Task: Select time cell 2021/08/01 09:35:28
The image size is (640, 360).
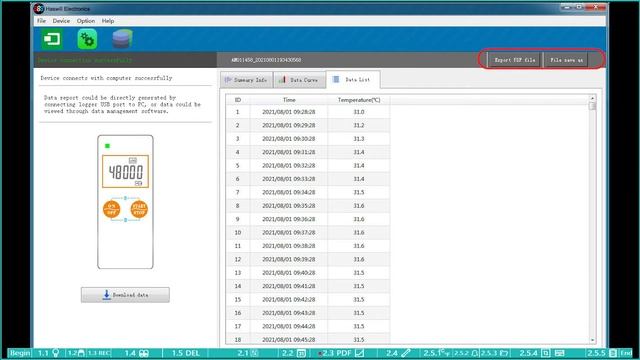Action: pos(289,206)
